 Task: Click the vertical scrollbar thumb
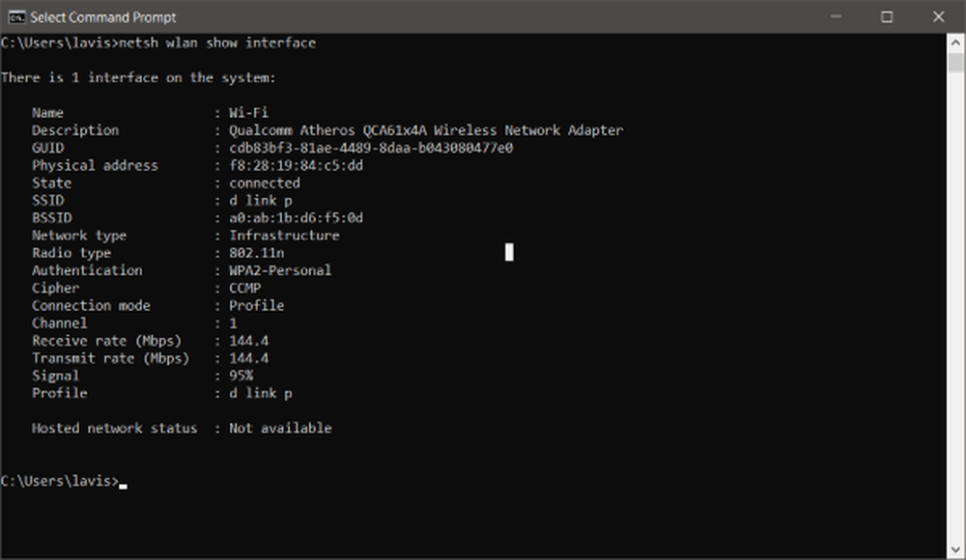click(x=955, y=62)
